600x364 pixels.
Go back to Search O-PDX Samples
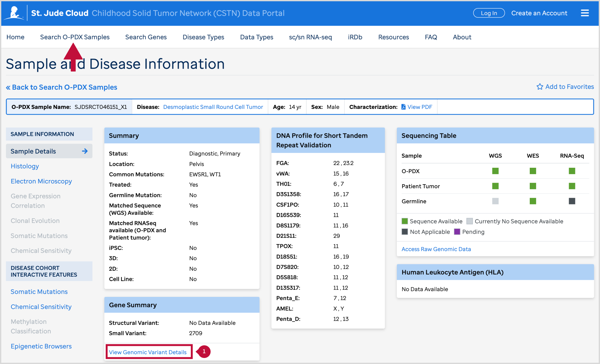(x=61, y=87)
